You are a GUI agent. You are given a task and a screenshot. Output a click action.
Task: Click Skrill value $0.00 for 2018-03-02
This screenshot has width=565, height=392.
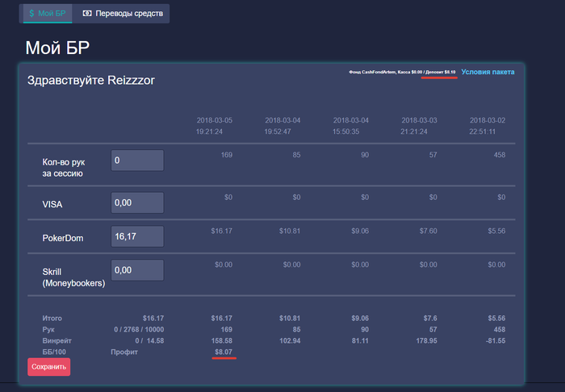point(496,265)
